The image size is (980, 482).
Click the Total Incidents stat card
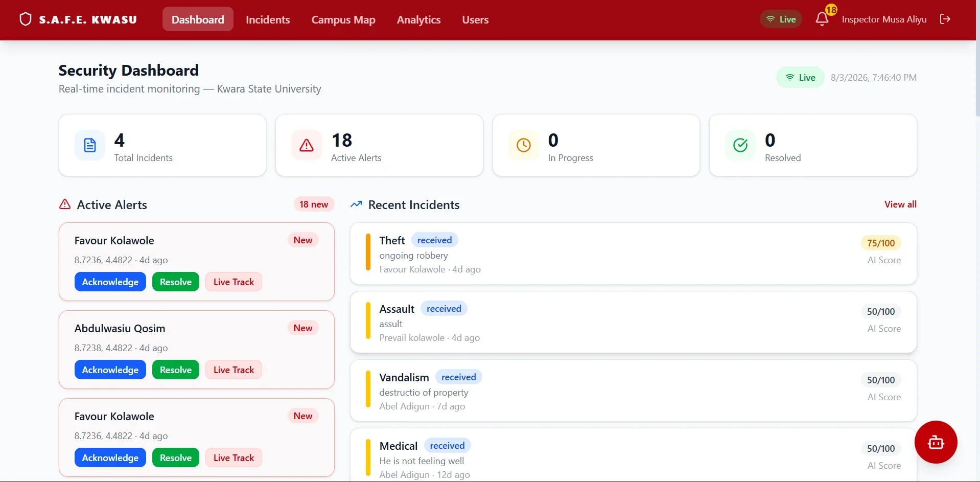162,145
